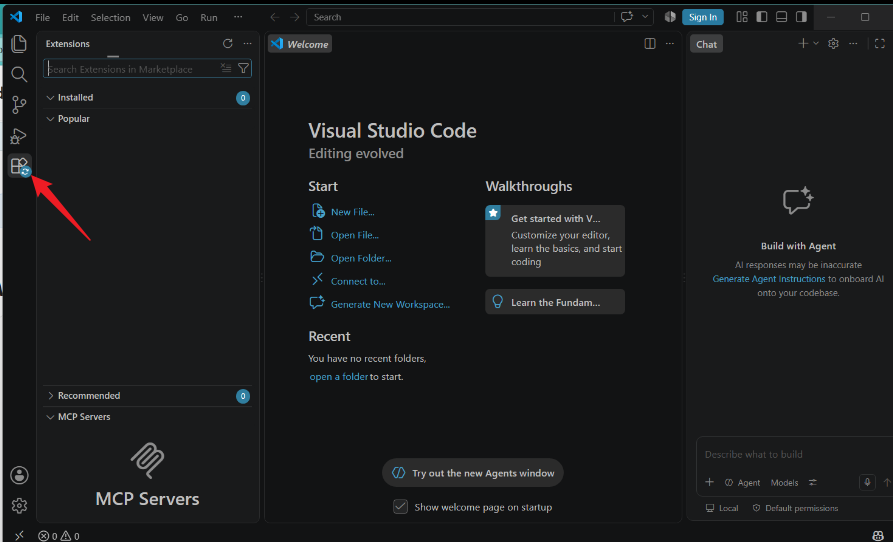Open the Edit menu
The height and width of the screenshot is (542, 893).
point(71,18)
